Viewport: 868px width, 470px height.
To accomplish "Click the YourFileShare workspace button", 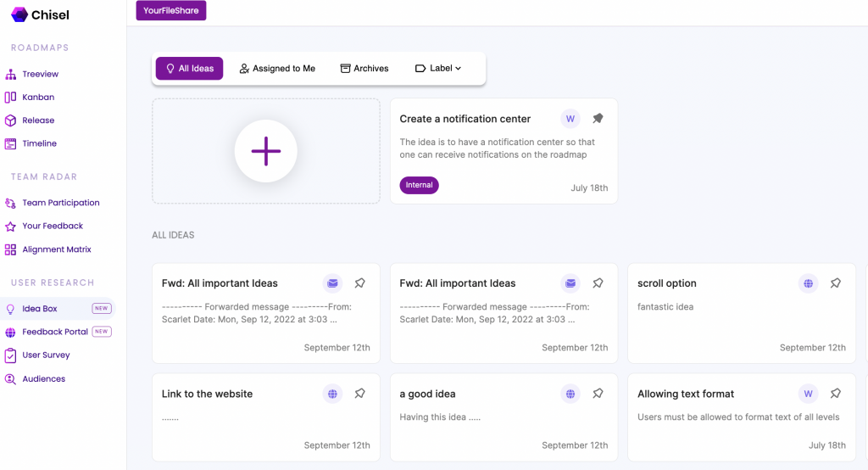I will click(x=171, y=10).
